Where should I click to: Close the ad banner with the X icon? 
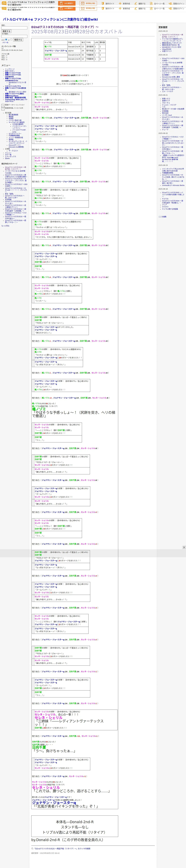pyautogui.click(x=184, y=548)
